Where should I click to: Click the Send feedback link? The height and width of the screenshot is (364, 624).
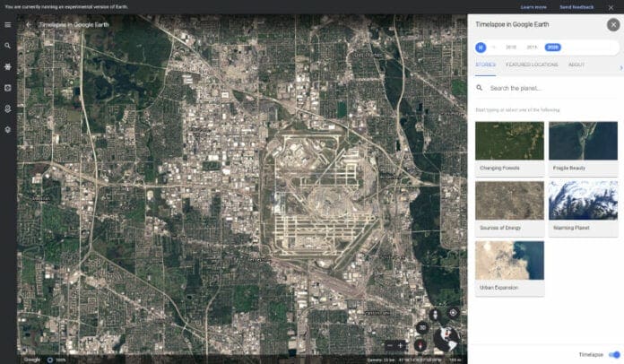[576, 6]
